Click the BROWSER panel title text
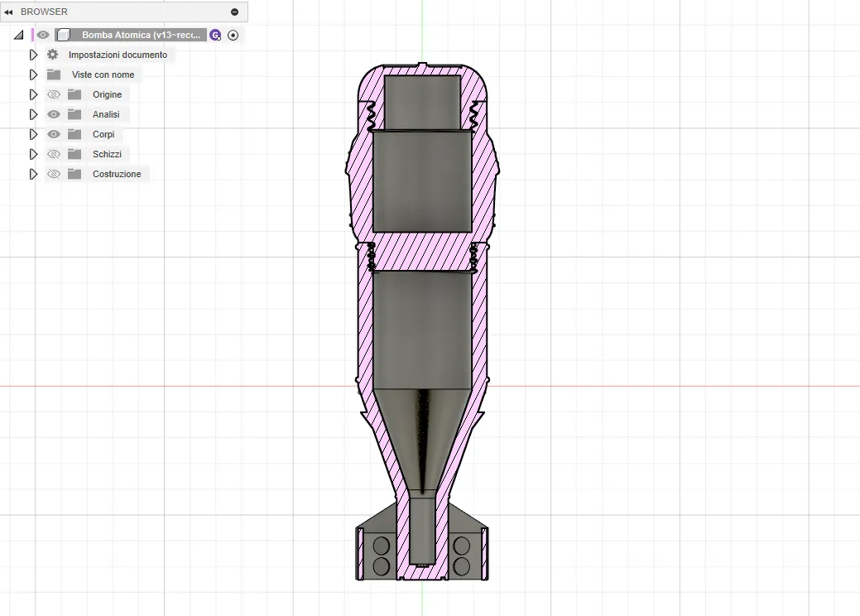The image size is (860, 616). click(45, 12)
